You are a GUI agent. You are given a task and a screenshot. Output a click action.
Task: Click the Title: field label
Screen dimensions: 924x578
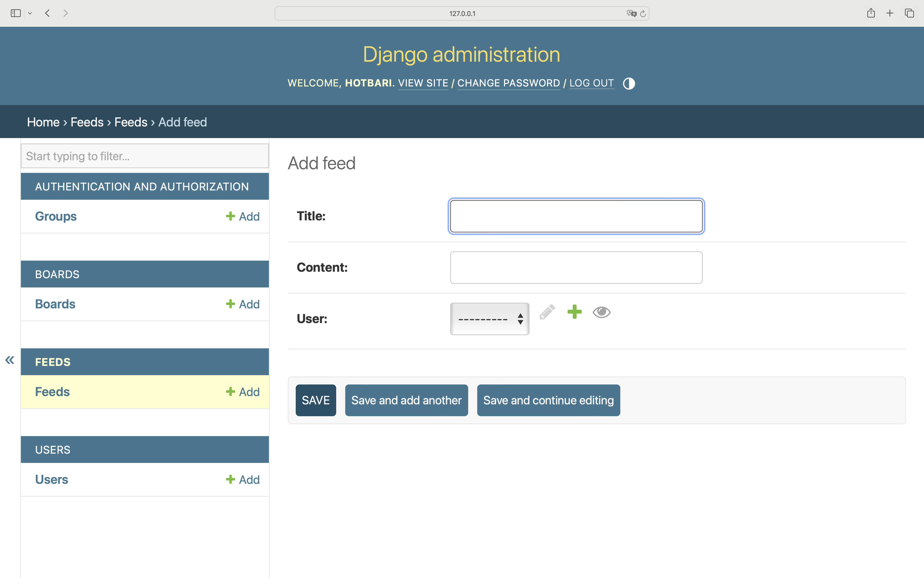[311, 216]
